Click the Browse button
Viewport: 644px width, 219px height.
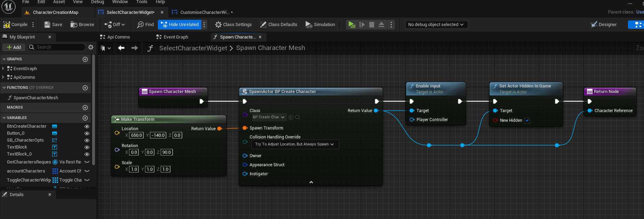click(82, 25)
